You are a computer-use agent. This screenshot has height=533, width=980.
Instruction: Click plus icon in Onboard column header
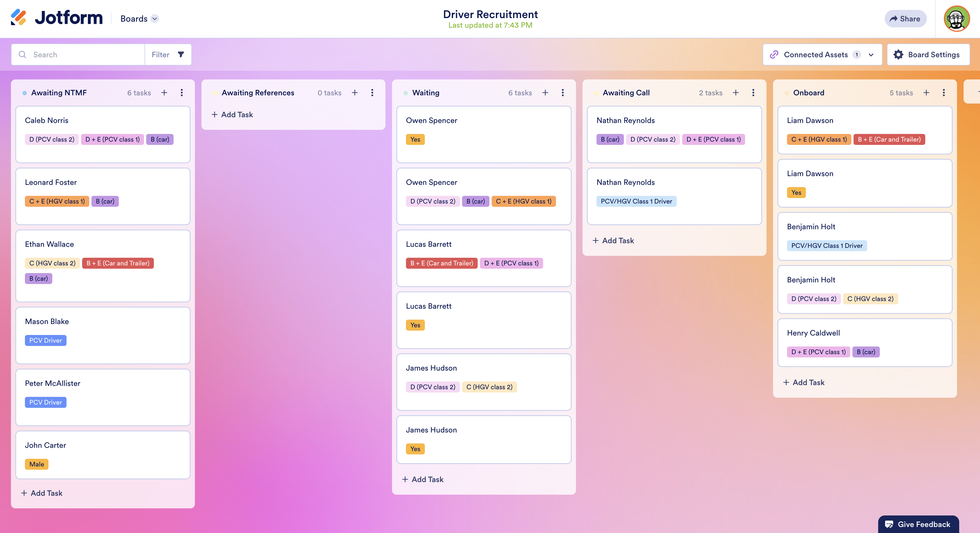(x=926, y=93)
